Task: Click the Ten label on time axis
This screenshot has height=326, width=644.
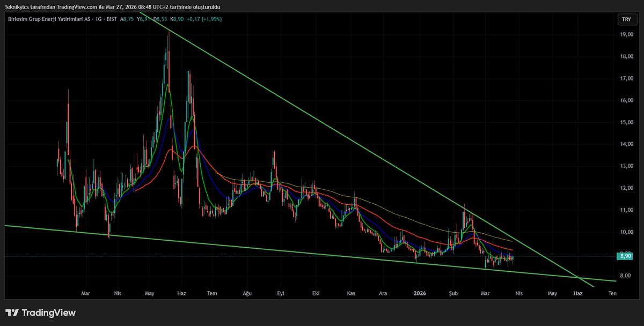Action: point(612,293)
